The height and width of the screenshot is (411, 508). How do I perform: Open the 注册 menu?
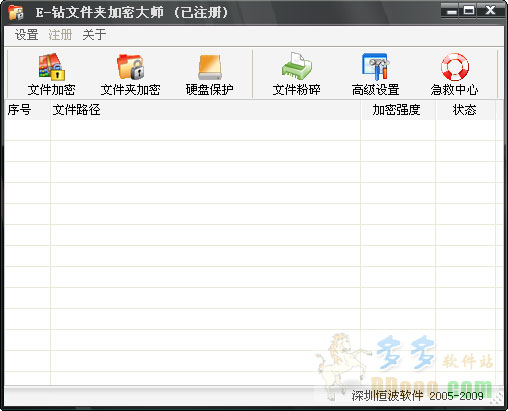coord(60,35)
